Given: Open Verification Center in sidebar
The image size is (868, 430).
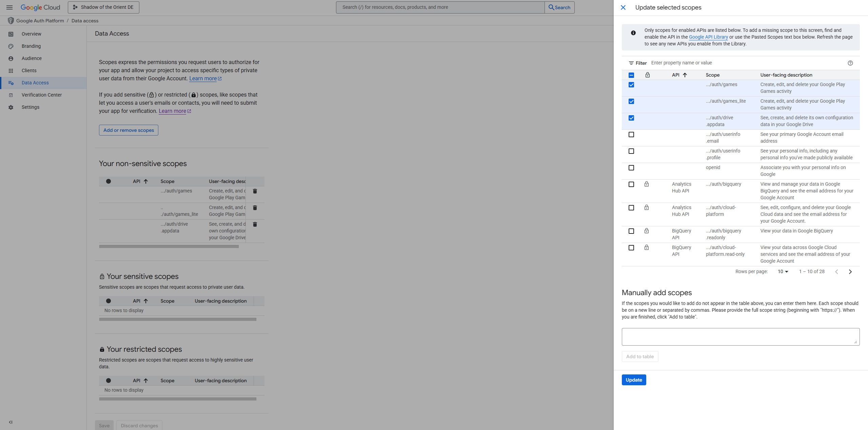Looking at the screenshot, I should 41,95.
